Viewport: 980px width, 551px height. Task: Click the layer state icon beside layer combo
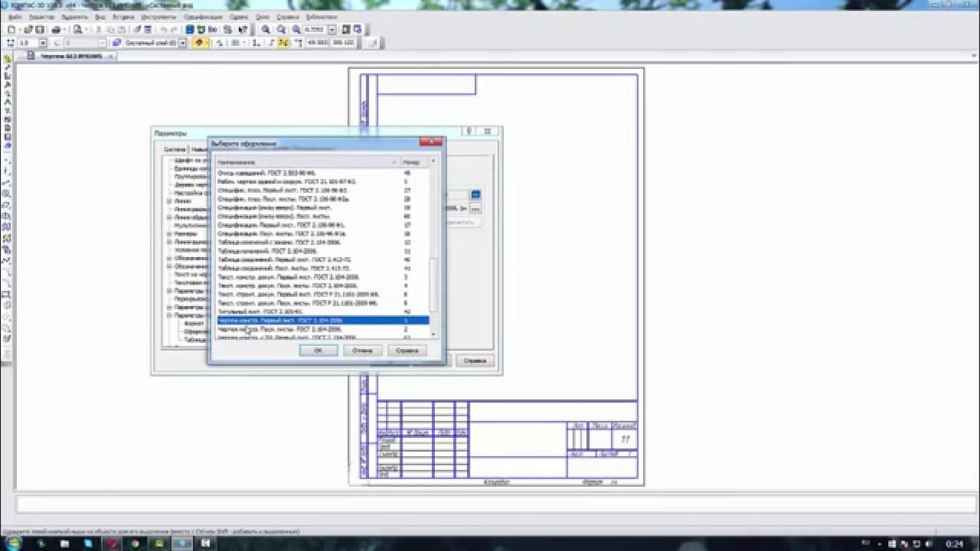[x=117, y=43]
